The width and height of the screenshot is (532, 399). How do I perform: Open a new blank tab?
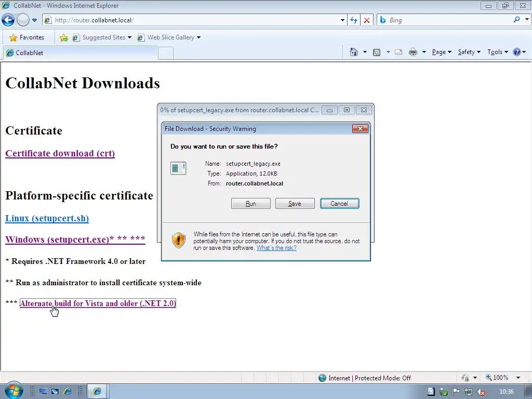pos(166,54)
